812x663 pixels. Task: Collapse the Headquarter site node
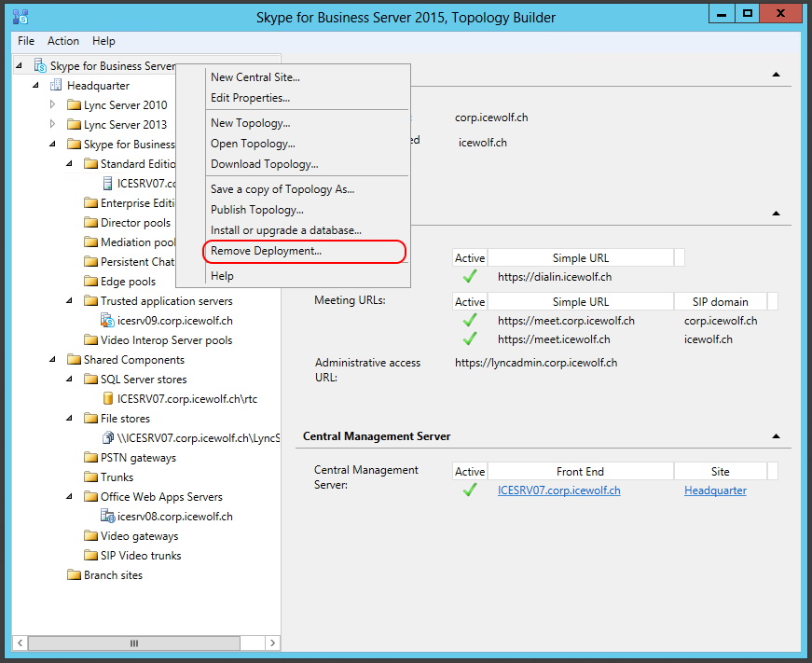(x=35, y=85)
